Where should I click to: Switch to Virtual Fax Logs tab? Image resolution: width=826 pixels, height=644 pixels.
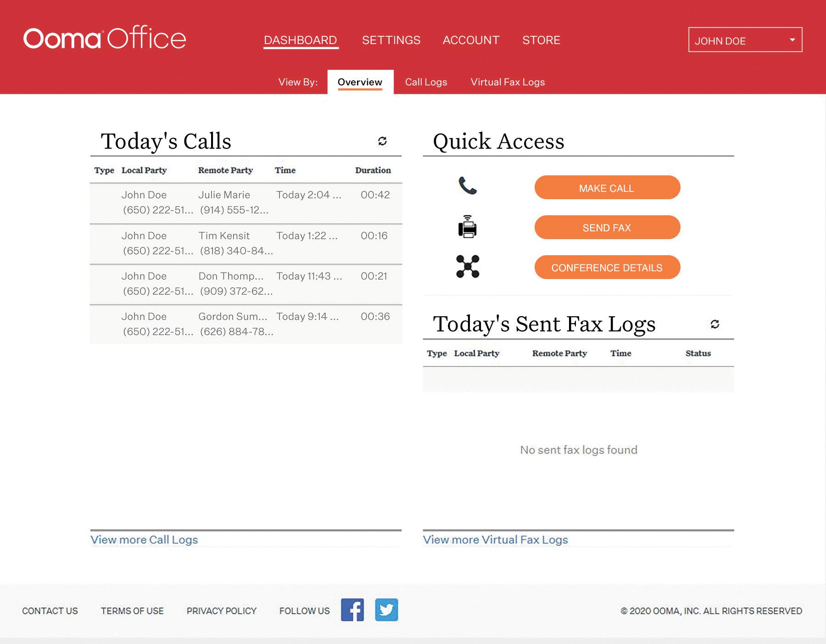(x=508, y=82)
